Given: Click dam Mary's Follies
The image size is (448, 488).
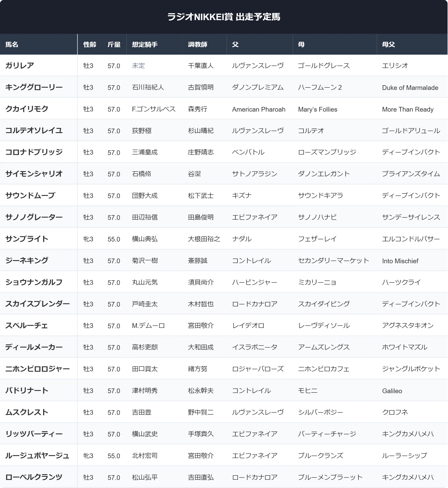Looking at the screenshot, I should point(318,109).
